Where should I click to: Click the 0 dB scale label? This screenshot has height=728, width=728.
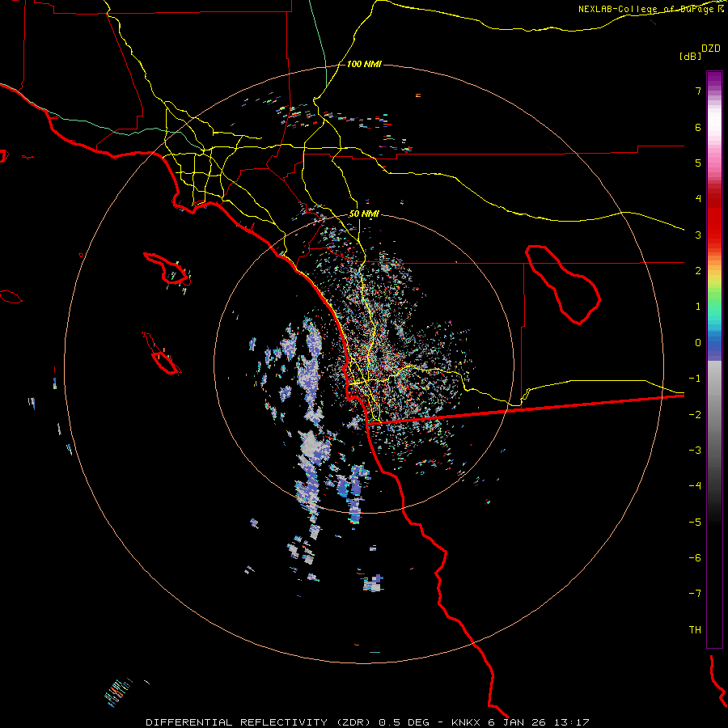(x=698, y=343)
